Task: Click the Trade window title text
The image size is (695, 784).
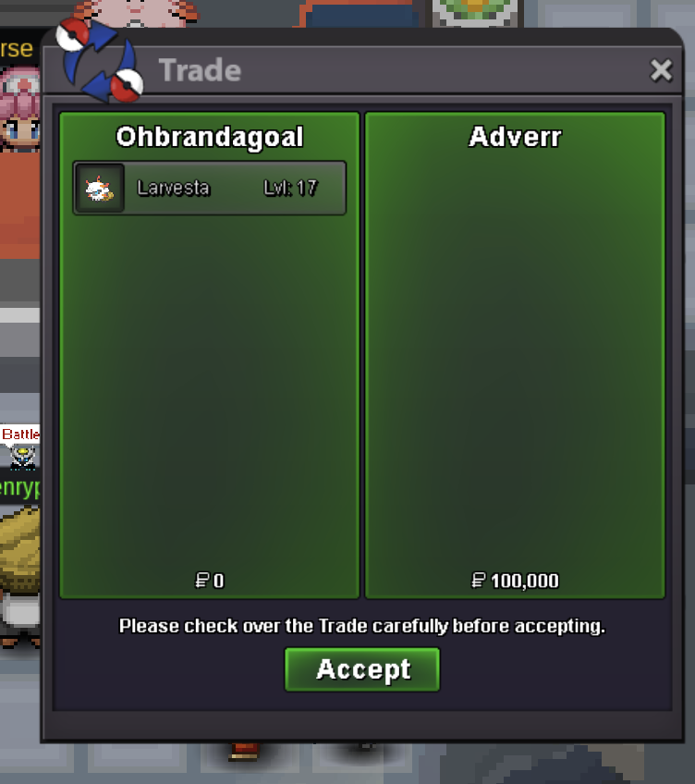Action: [200, 70]
